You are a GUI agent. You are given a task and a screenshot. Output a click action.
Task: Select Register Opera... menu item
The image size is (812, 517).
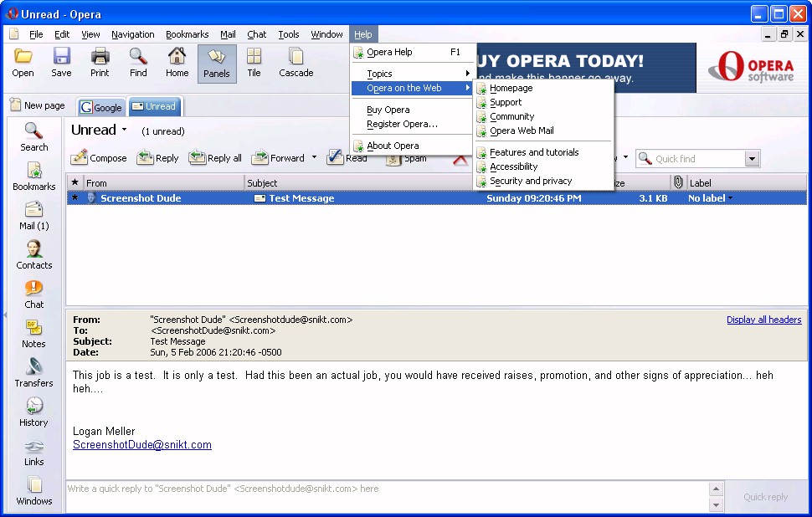[x=414, y=124]
